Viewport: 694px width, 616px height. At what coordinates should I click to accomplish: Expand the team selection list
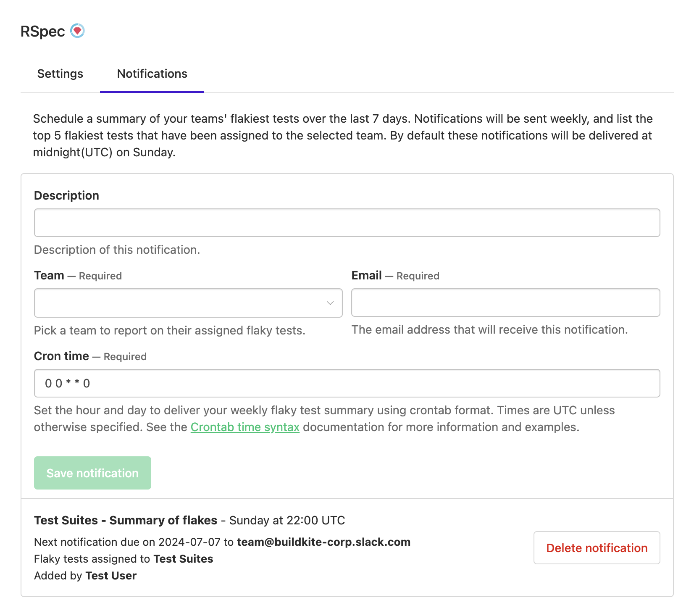188,303
